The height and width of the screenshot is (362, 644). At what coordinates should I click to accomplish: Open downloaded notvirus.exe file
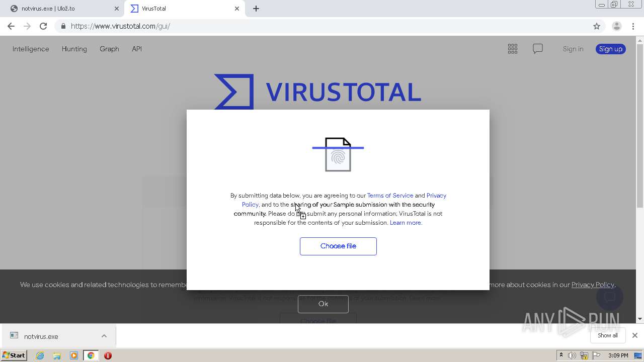pyautogui.click(x=41, y=336)
